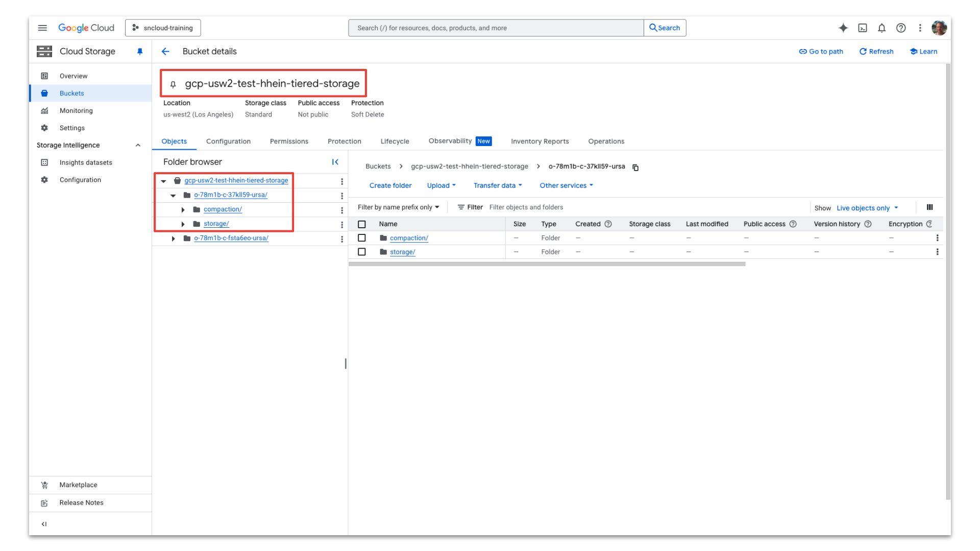Copy the o-78m1b-c-37kll59-ursa path icon
The image size is (980, 551).
(635, 167)
